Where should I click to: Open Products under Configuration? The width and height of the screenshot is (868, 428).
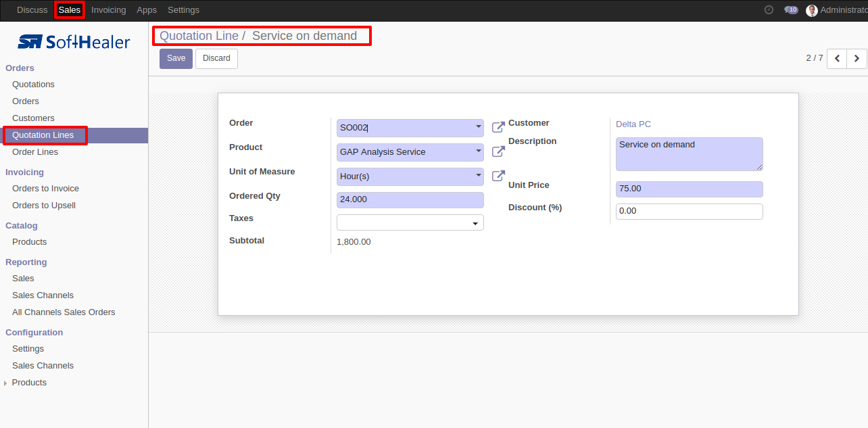pos(29,383)
